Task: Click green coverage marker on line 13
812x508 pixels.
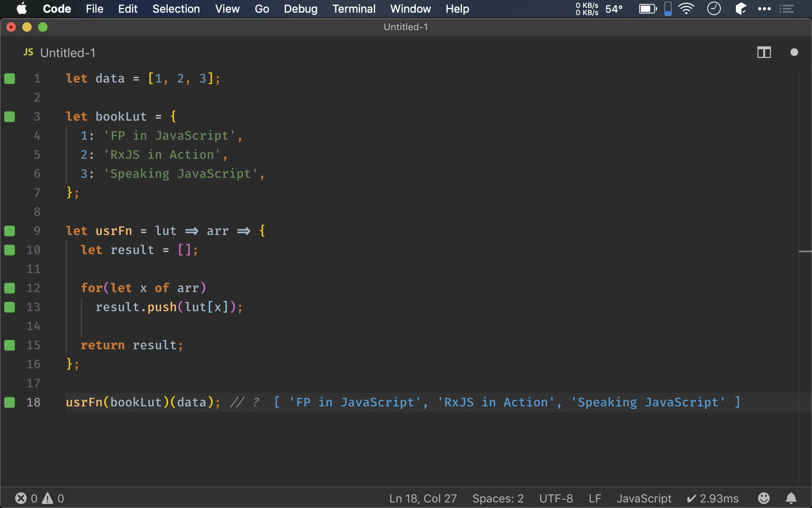Action: click(10, 307)
